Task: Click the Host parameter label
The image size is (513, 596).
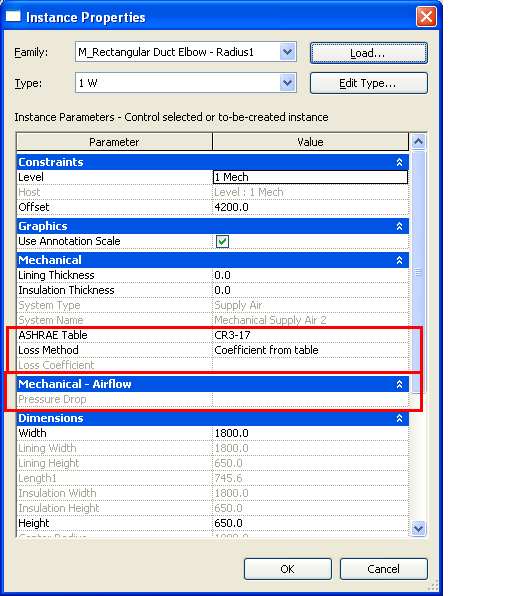Action: (29, 192)
